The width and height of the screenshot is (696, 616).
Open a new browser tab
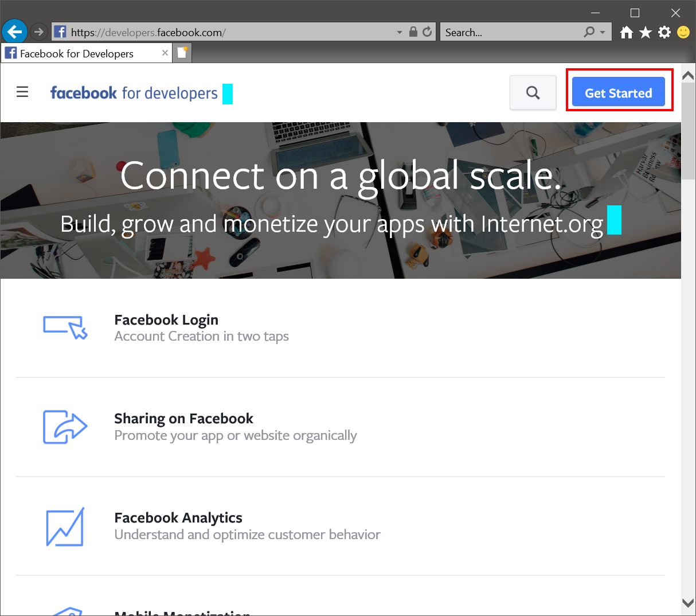(x=182, y=53)
